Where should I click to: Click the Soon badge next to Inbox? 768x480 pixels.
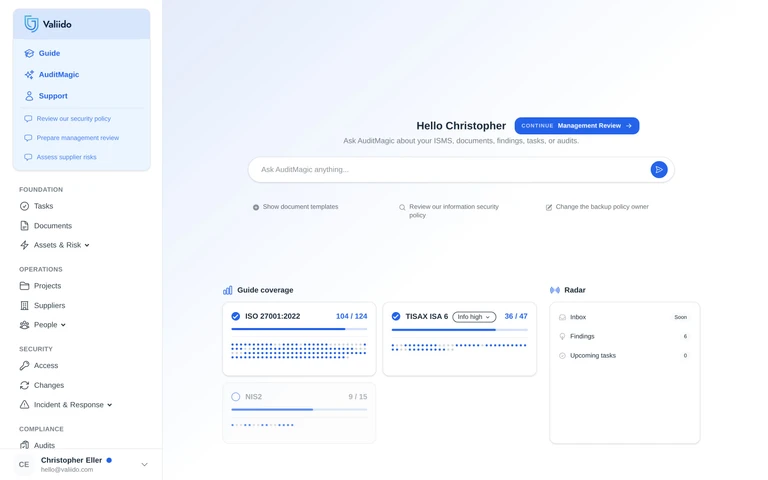click(x=681, y=317)
